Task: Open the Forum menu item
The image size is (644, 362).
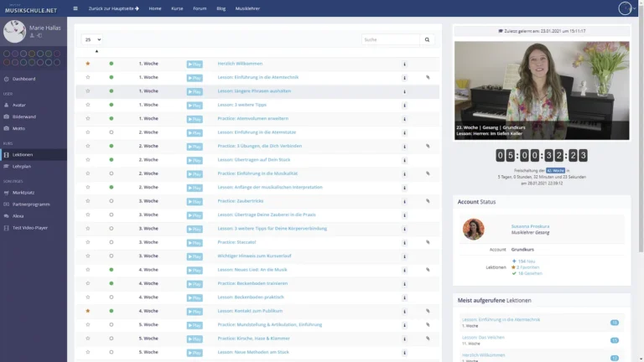Action: pyautogui.click(x=200, y=8)
